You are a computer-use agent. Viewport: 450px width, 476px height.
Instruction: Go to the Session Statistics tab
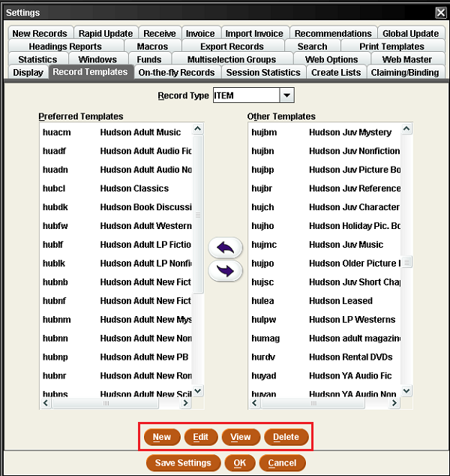[x=263, y=73]
